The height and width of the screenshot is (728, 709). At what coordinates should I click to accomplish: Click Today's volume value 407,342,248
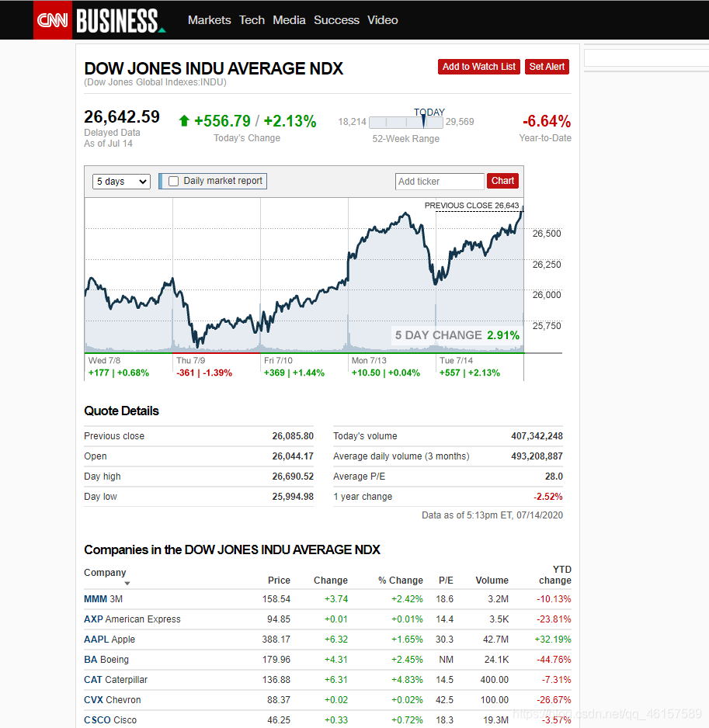pyautogui.click(x=537, y=436)
